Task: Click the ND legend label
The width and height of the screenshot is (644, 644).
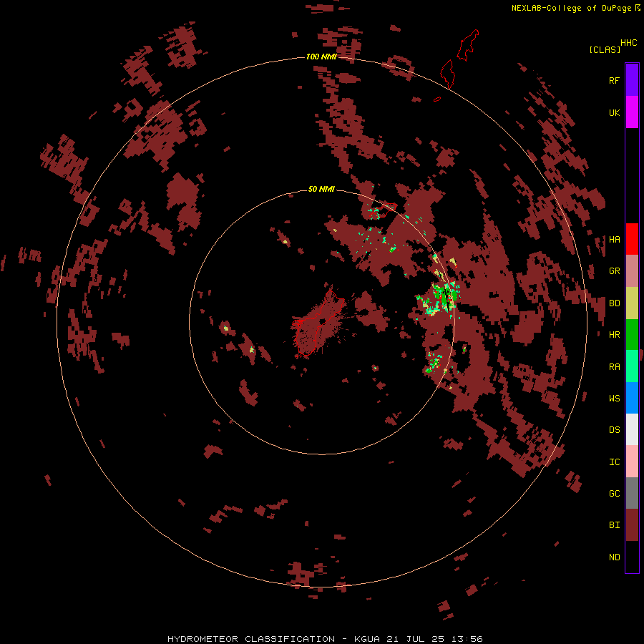Action: (614, 557)
